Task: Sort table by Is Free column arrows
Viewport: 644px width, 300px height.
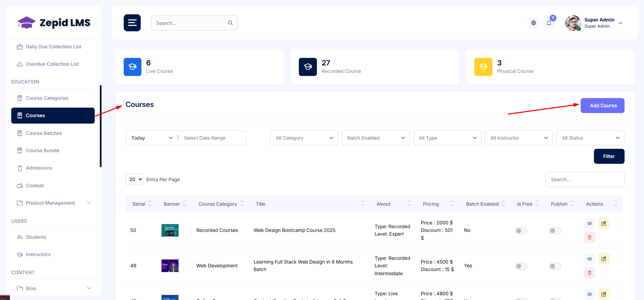Action: point(537,204)
